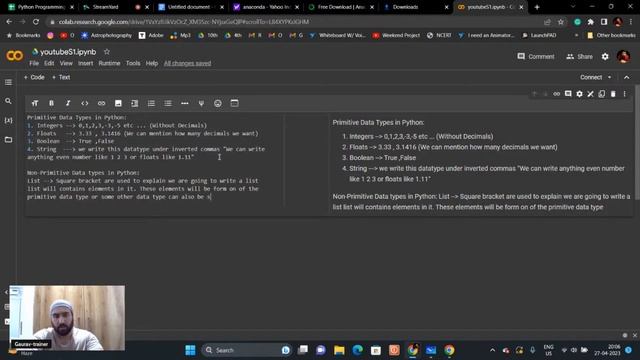Image resolution: width=640 pixels, height=360 pixels.
Task: Open the user account avatar in Colab
Action: [623, 56]
